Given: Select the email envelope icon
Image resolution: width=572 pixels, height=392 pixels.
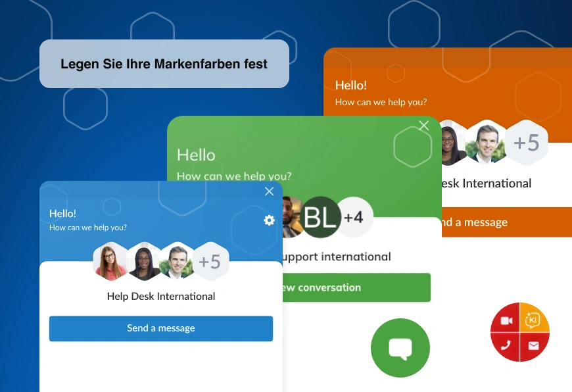Looking at the screenshot, I should [533, 345].
